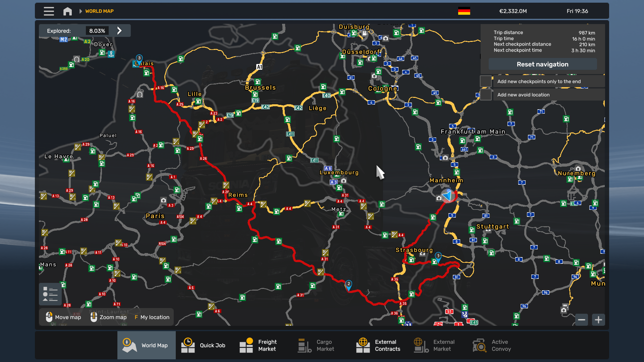Select the World Map tab
644x362 pixels.
tap(146, 345)
